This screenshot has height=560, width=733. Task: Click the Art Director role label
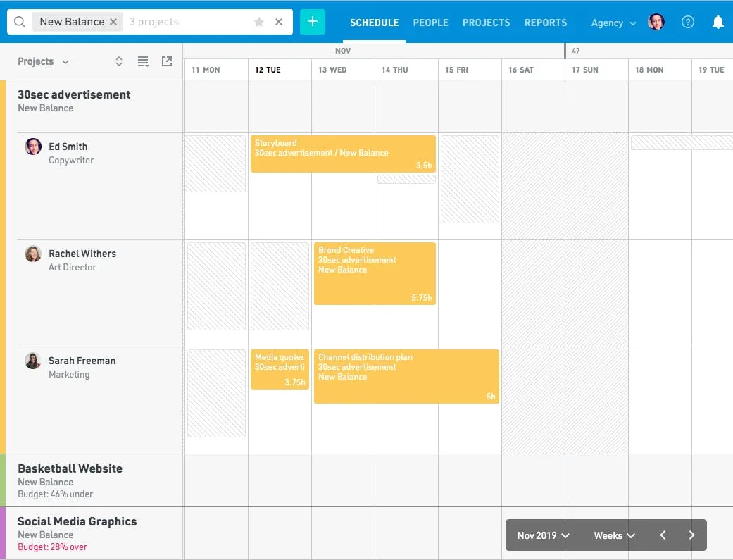pos(72,267)
